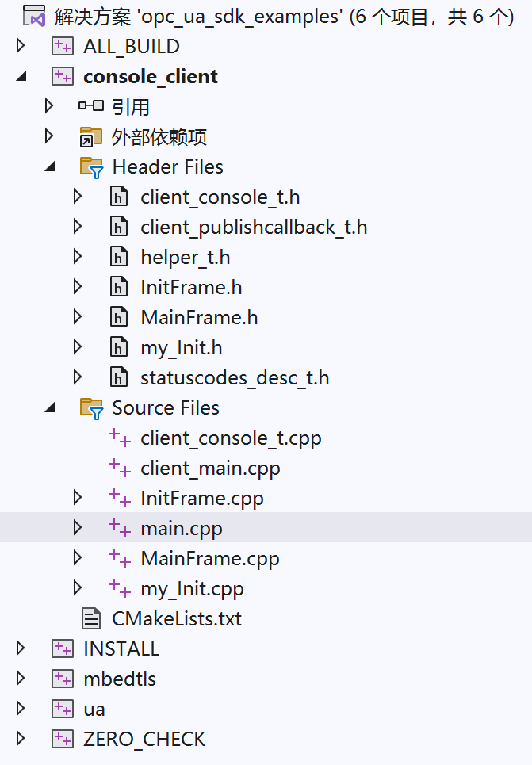Select the console_client project name
This screenshot has height=765, width=532.
[151, 77]
